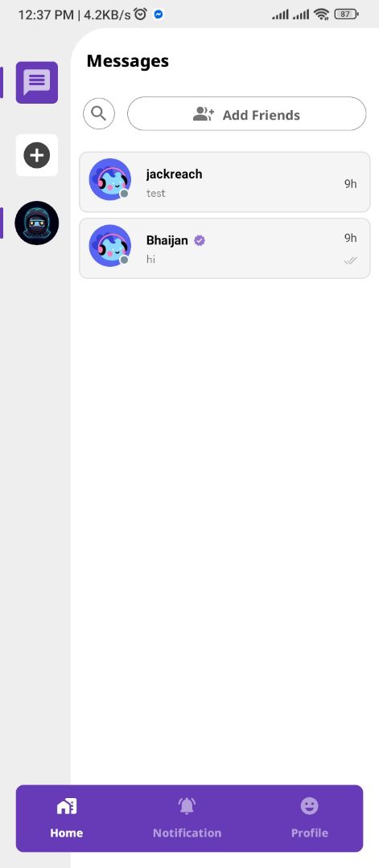This screenshot has width=379, height=868.
Task: Tap jackreach's profile avatar
Action: coord(109,178)
